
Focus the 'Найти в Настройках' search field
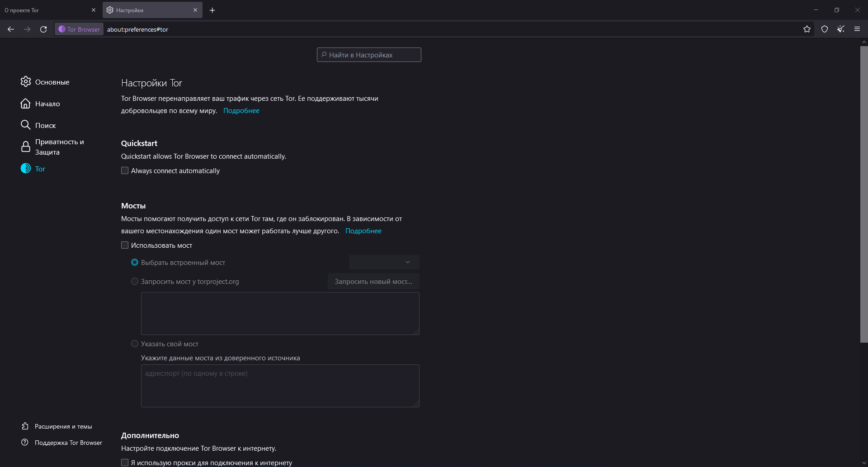[369, 55]
